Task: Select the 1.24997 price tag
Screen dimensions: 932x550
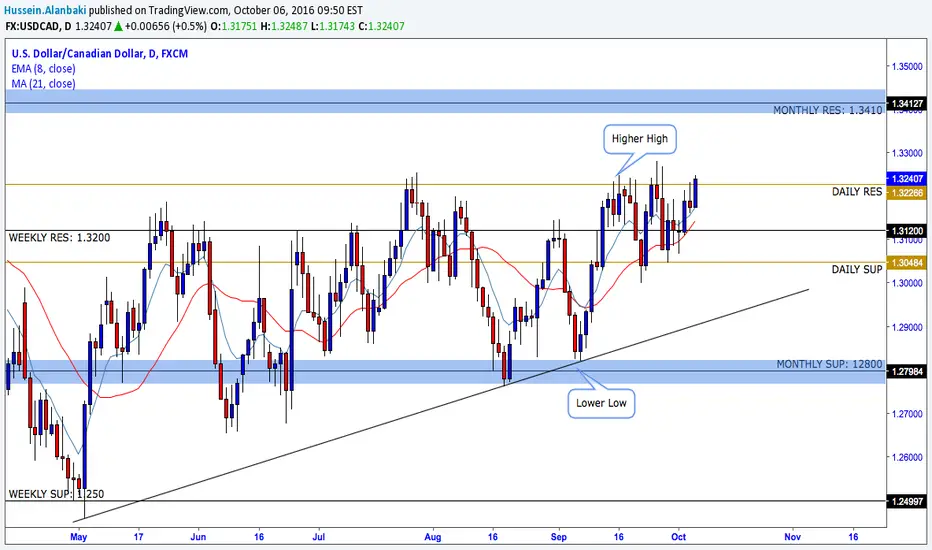Action: [906, 502]
